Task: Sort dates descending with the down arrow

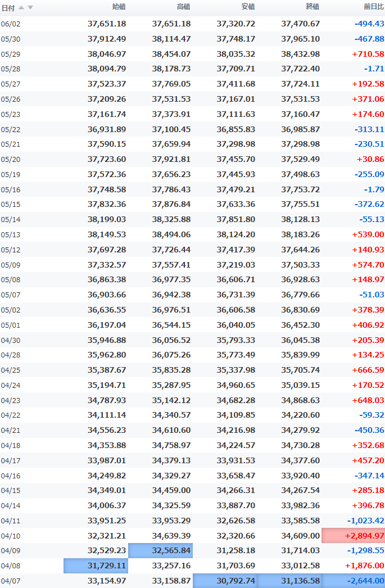Action: (30, 7)
